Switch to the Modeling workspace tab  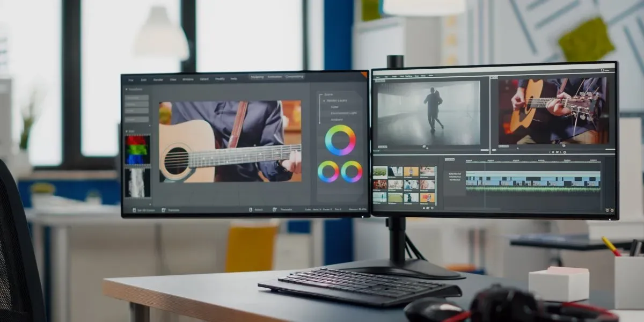(x=257, y=77)
